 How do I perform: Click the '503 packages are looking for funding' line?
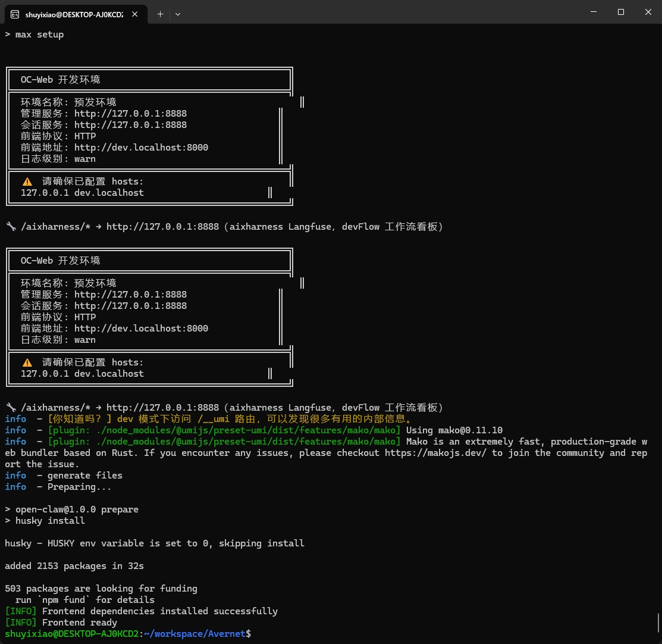101,589
